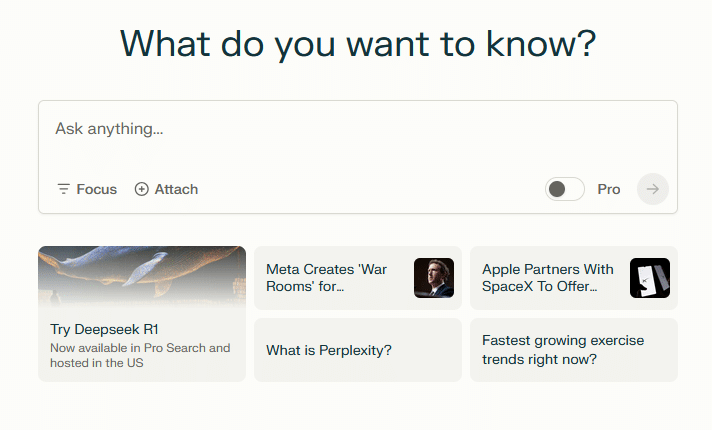Screen dimensions: 712x430
Task: Open Meta Creates 'War Rooms' headline
Action: click(326, 278)
